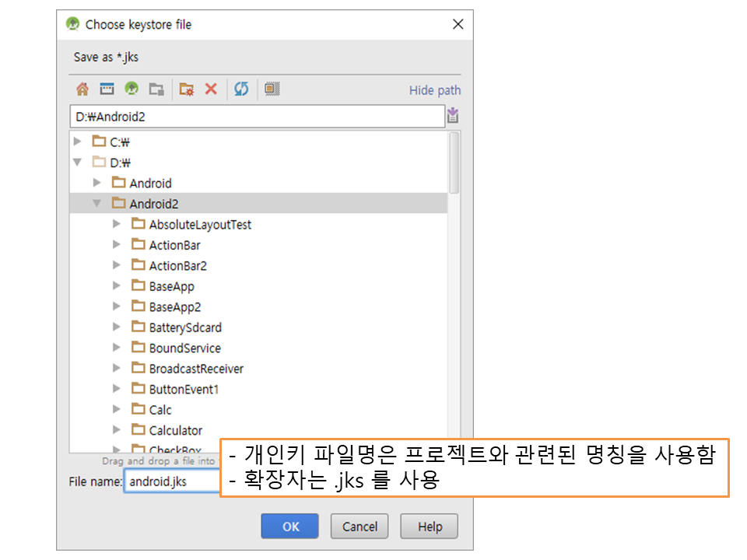
Task: Click the File name input field
Action: (x=171, y=481)
